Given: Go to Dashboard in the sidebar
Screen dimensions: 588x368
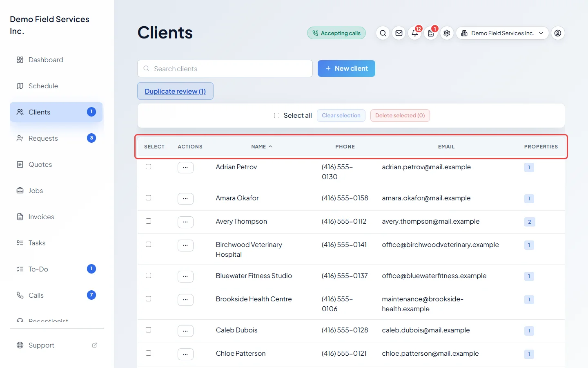Looking at the screenshot, I should point(56,60).
